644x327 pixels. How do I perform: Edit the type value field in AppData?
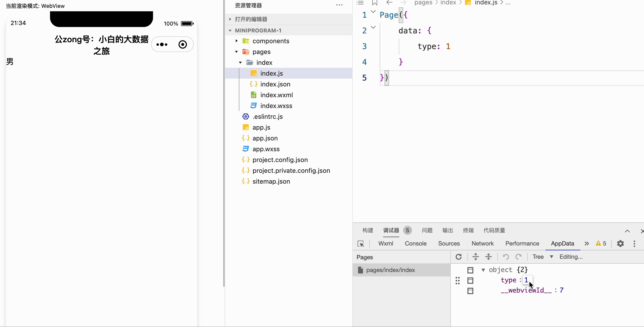tap(527, 280)
